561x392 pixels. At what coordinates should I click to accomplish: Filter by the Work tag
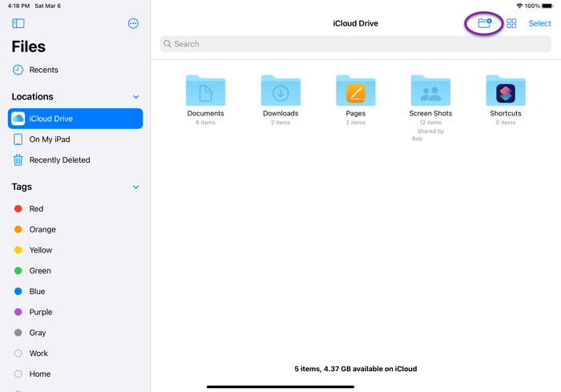coord(38,354)
